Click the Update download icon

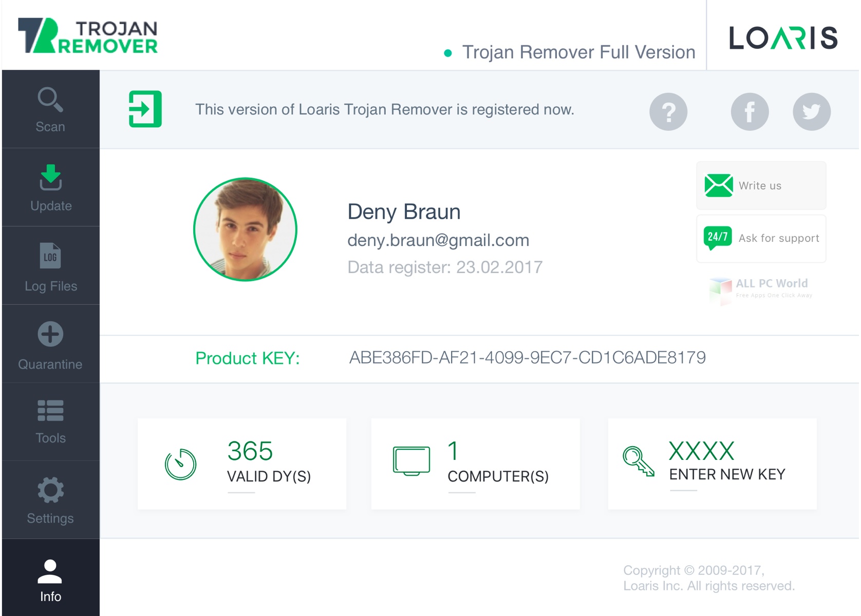tap(50, 178)
